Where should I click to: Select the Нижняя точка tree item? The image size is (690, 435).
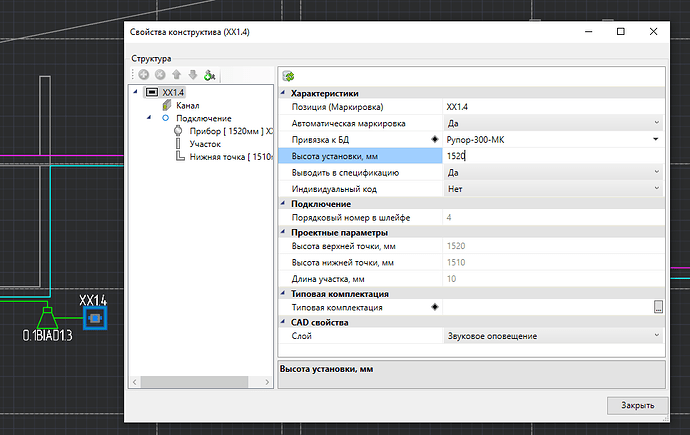tap(216, 157)
